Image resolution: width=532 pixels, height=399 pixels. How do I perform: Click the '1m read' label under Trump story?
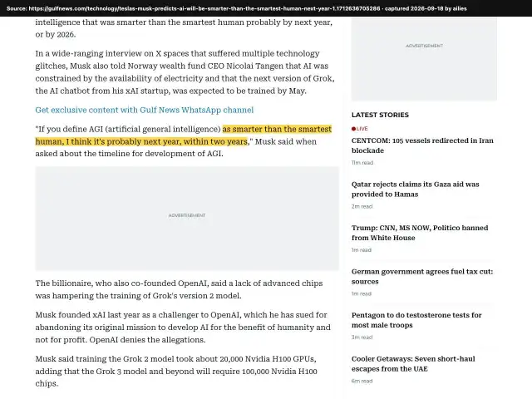[x=362, y=250]
